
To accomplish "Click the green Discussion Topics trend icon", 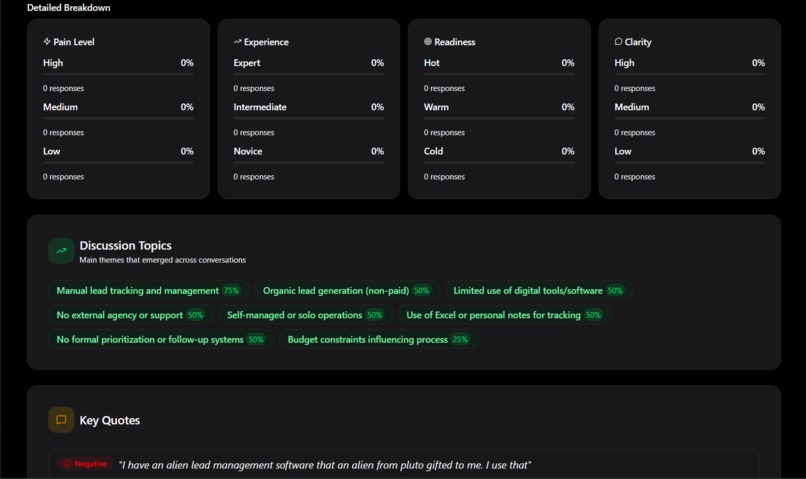I will click(61, 251).
